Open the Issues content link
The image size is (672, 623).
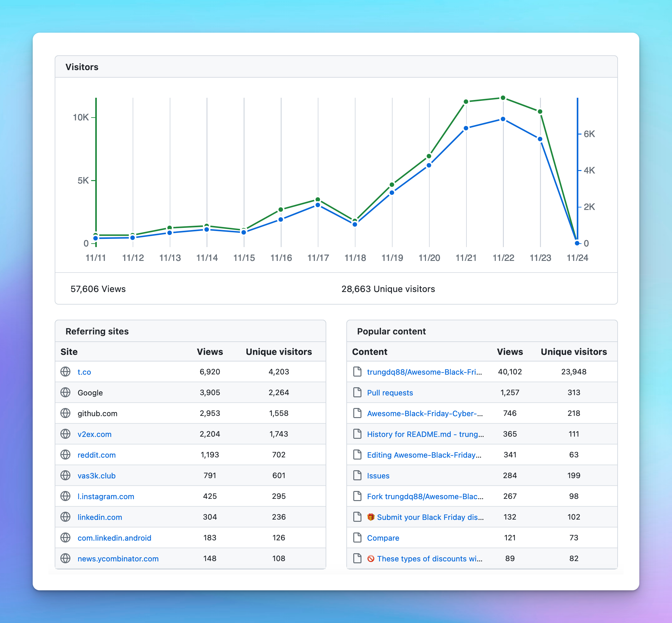coord(378,475)
